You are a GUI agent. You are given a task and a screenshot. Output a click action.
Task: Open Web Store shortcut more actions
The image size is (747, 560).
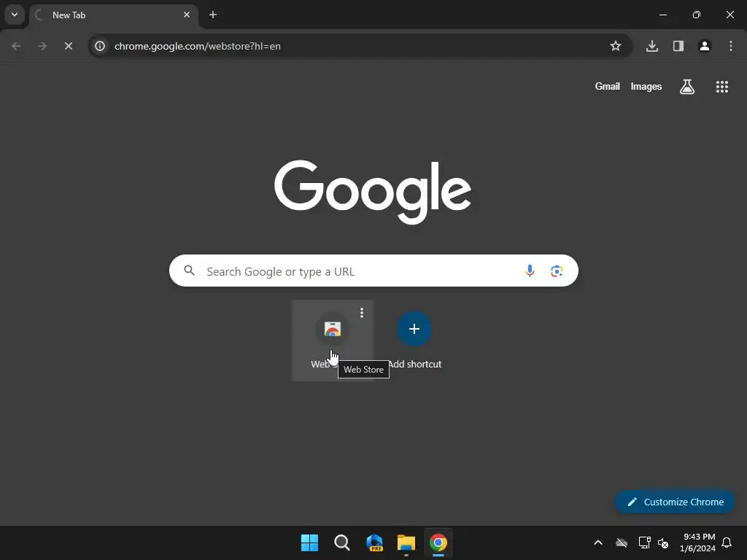[x=362, y=313]
